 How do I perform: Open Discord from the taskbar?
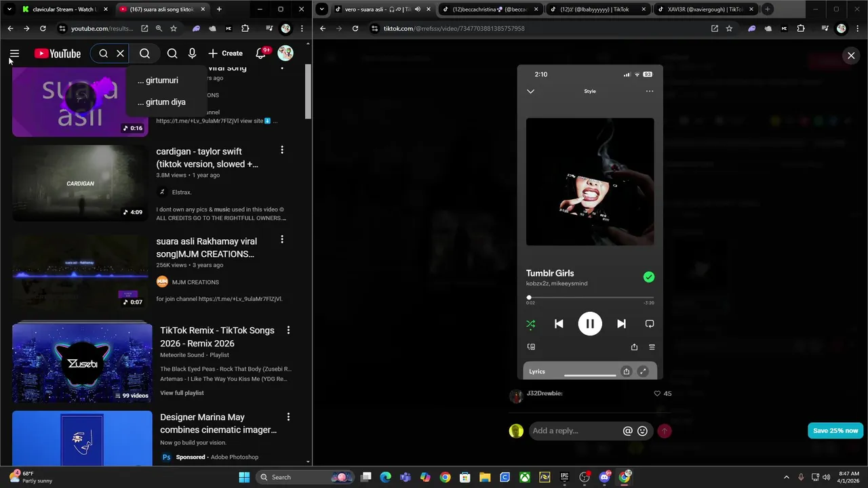pos(604,477)
